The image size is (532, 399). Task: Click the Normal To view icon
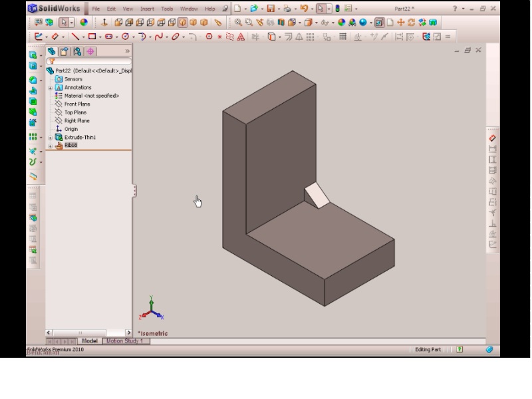[x=104, y=23]
